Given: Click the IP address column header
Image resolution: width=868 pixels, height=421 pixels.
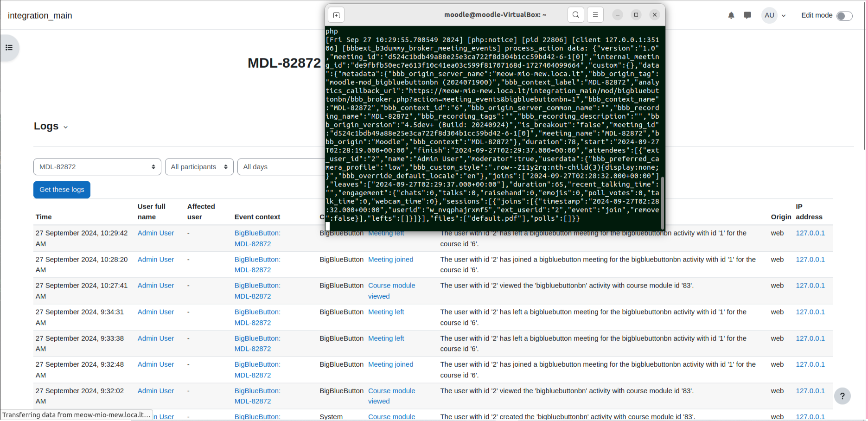Looking at the screenshot, I should [809, 212].
